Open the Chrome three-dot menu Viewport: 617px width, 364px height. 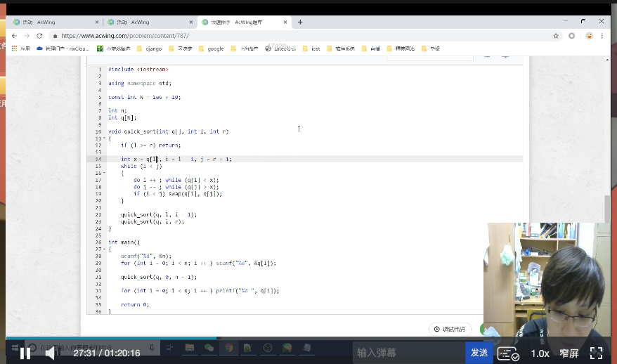coord(602,36)
